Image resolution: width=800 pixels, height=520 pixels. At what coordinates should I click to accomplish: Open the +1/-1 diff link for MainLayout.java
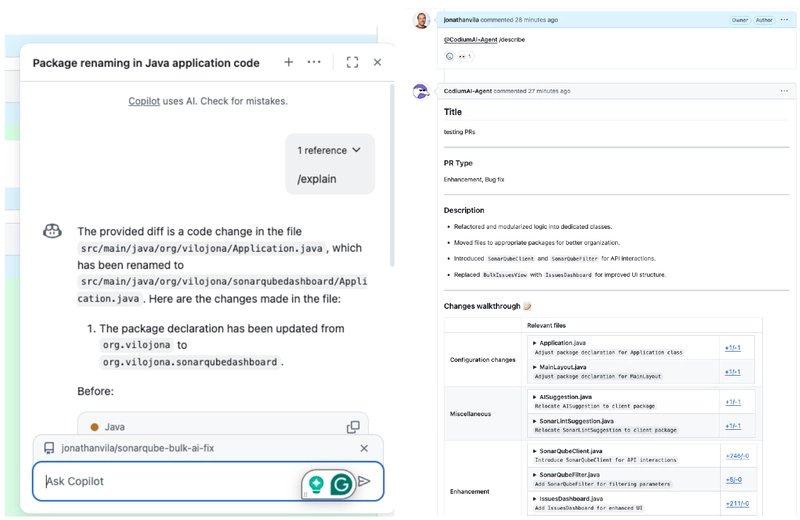(x=733, y=372)
